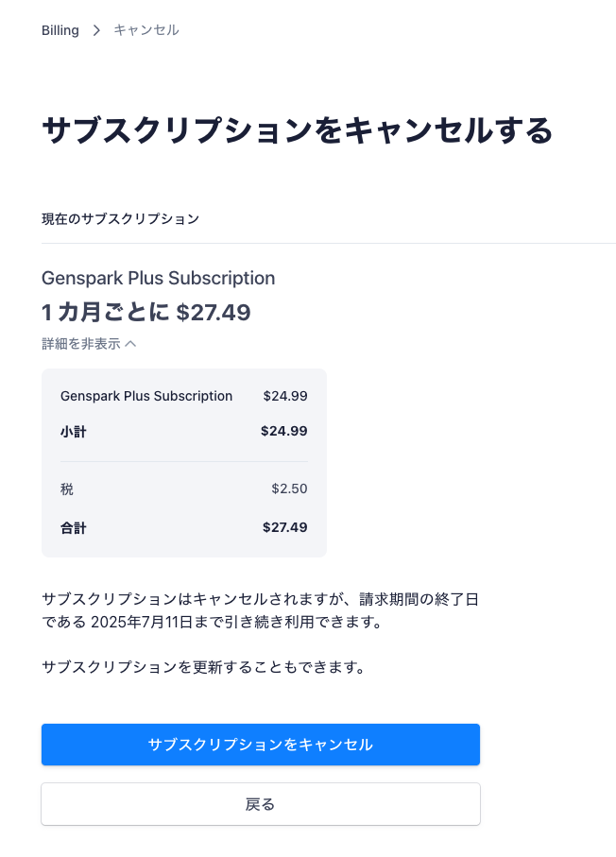Click the bold $24.99 subtotal amount
This screenshot has width=616, height=857.
(283, 431)
